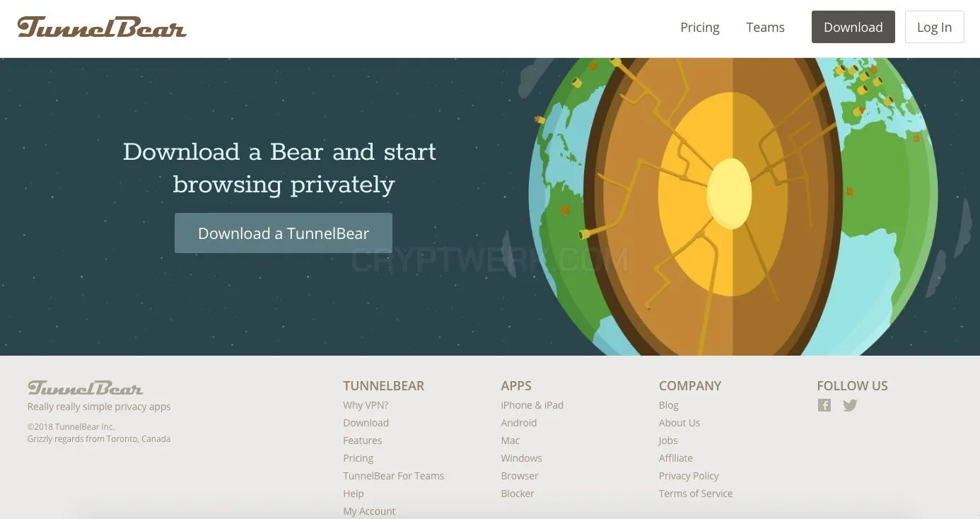980x519 pixels.
Task: Select the iPhone & iPad app link
Action: pyautogui.click(x=532, y=405)
